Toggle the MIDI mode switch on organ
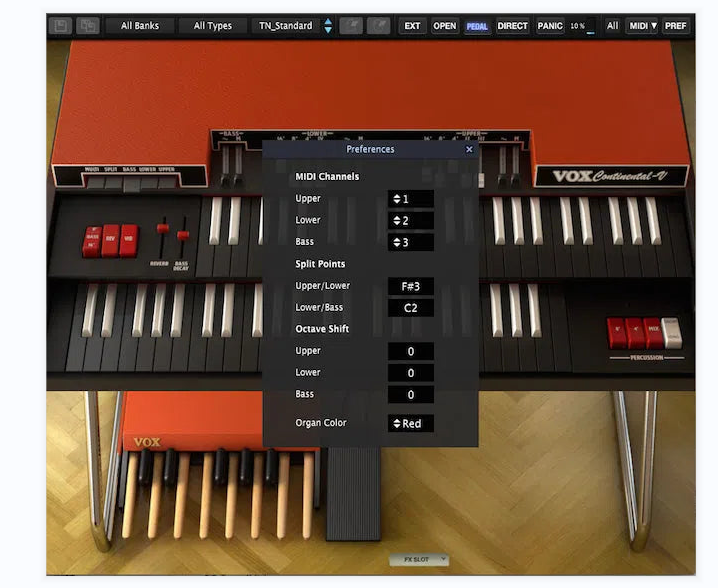Screen dimensions: 718x588 pyautogui.click(x=95, y=183)
